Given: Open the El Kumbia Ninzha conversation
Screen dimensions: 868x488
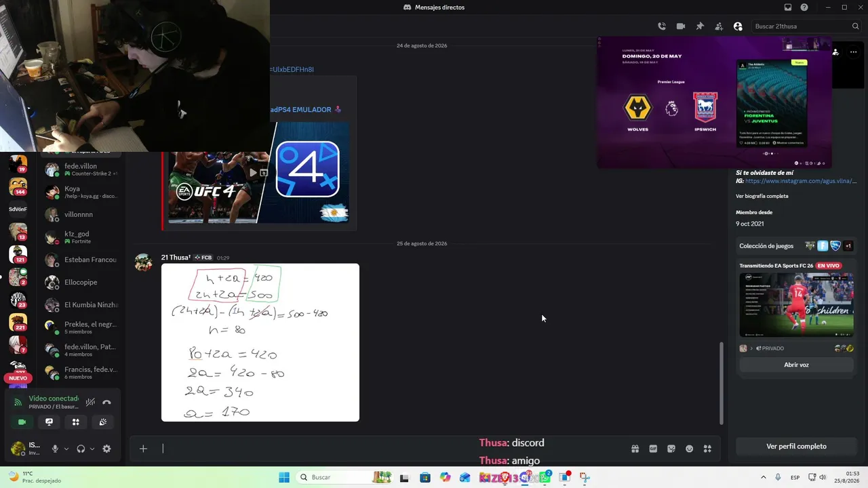Looking at the screenshot, I should (x=81, y=305).
